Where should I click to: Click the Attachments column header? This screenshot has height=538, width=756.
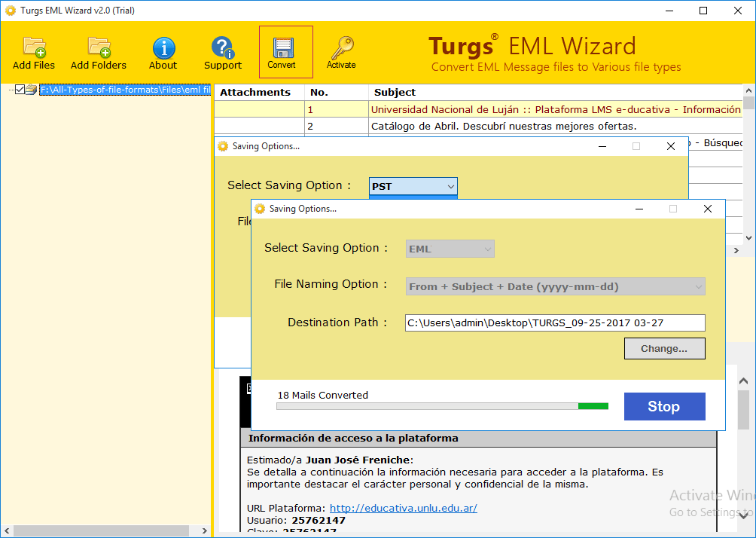tap(259, 92)
